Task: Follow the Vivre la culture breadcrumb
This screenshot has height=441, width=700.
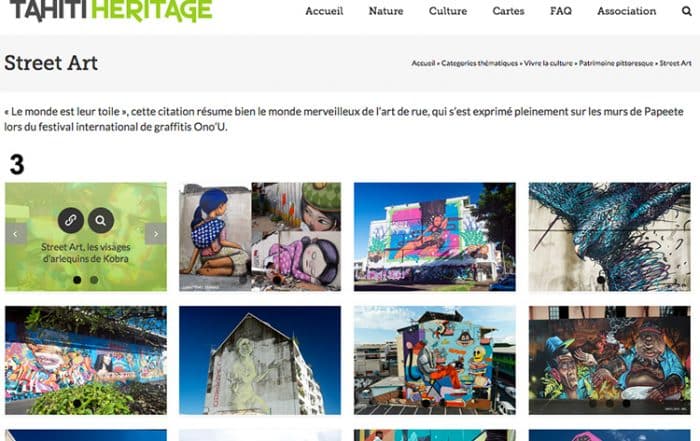Action: pyautogui.click(x=548, y=63)
